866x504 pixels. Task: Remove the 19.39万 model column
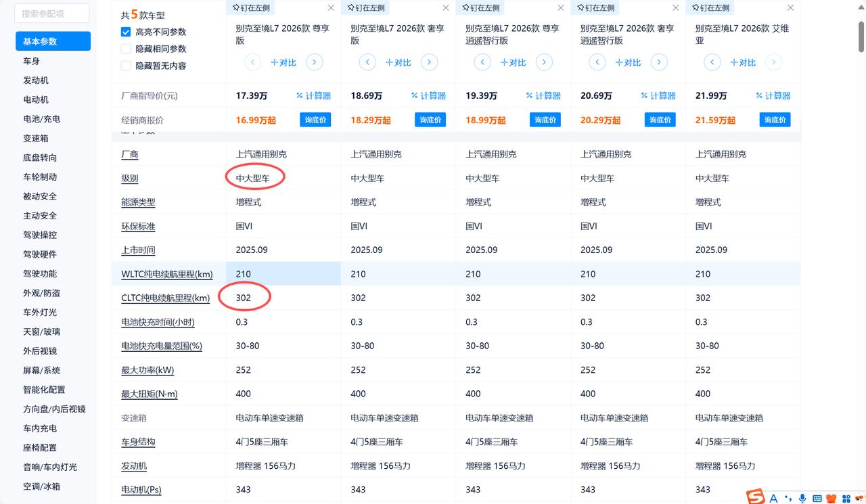(560, 8)
